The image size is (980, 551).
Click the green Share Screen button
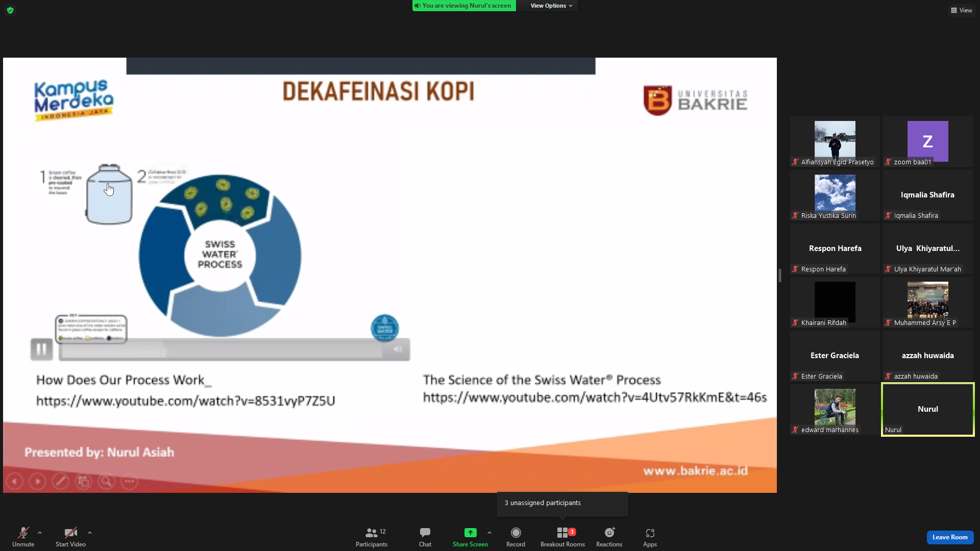(470, 537)
